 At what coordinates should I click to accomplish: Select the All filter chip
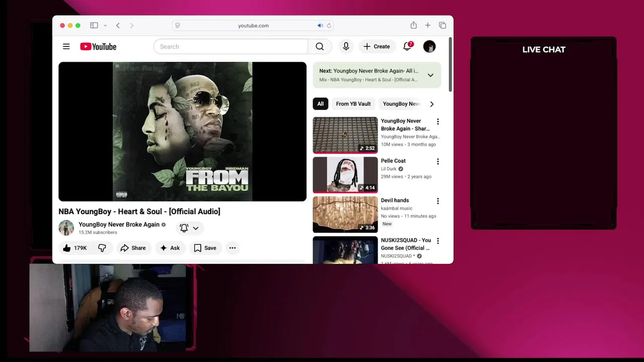click(x=320, y=104)
